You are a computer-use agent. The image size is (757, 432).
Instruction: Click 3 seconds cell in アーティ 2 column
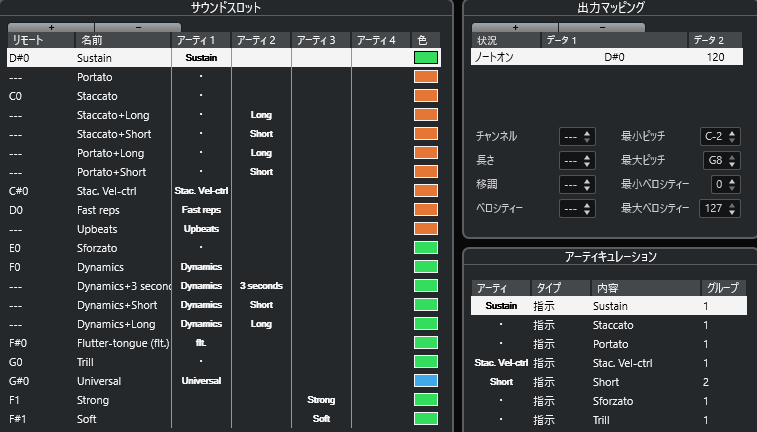pyautogui.click(x=261, y=286)
